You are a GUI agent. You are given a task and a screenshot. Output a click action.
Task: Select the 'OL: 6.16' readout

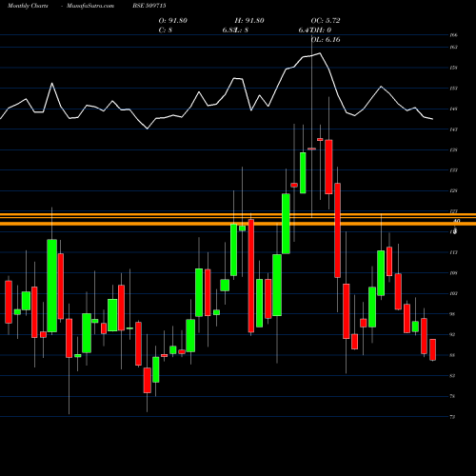pos(326,40)
